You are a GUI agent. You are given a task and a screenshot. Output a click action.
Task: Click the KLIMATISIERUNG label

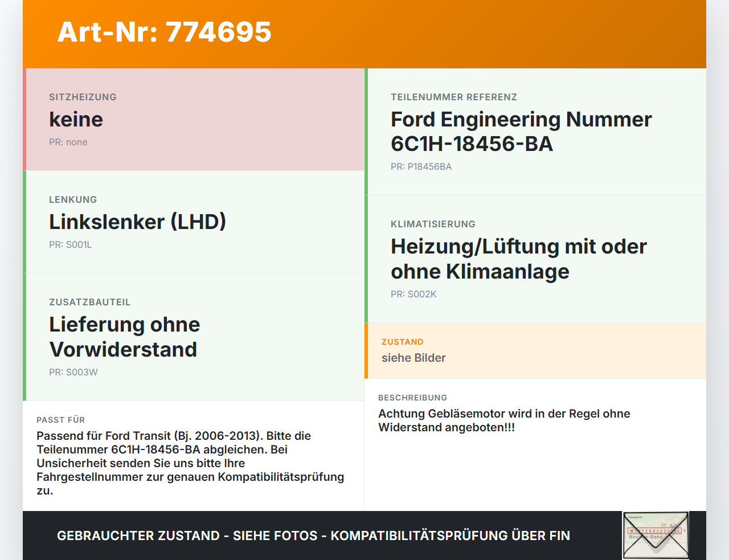click(x=433, y=224)
